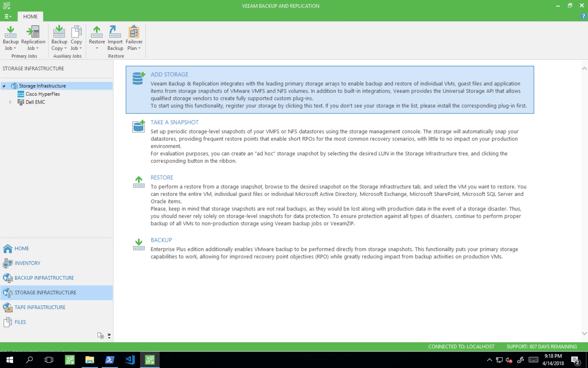Collapse the Storage Infrastructure tree node
Image resolution: width=588 pixels, height=368 pixels.
(x=4, y=86)
